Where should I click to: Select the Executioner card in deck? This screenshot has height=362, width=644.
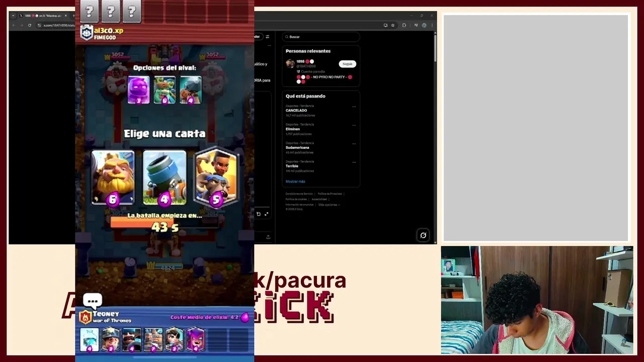point(132,339)
